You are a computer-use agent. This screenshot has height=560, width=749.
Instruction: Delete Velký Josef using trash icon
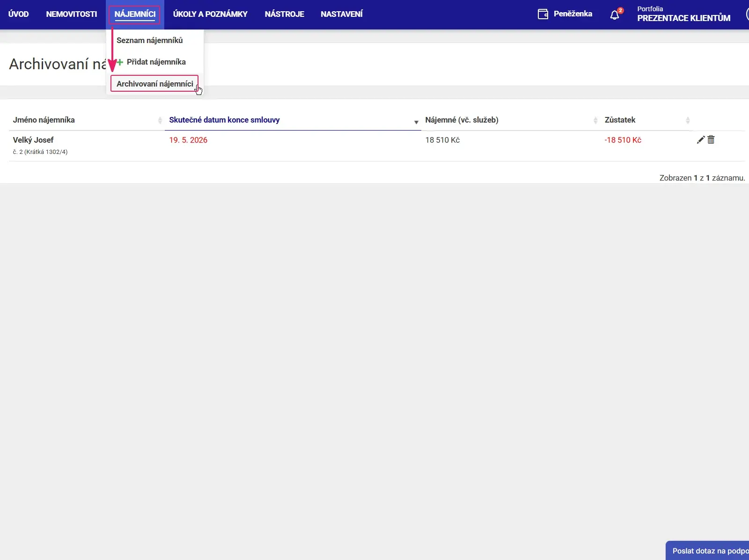(711, 139)
